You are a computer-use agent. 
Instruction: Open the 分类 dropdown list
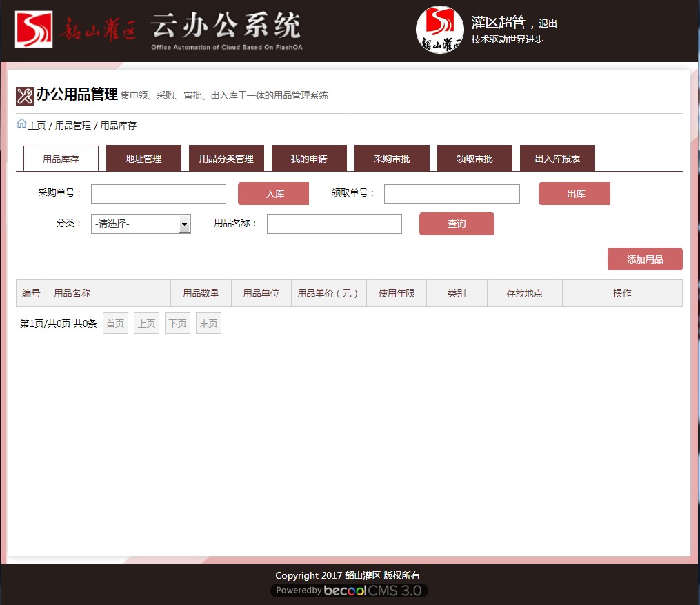pos(184,224)
